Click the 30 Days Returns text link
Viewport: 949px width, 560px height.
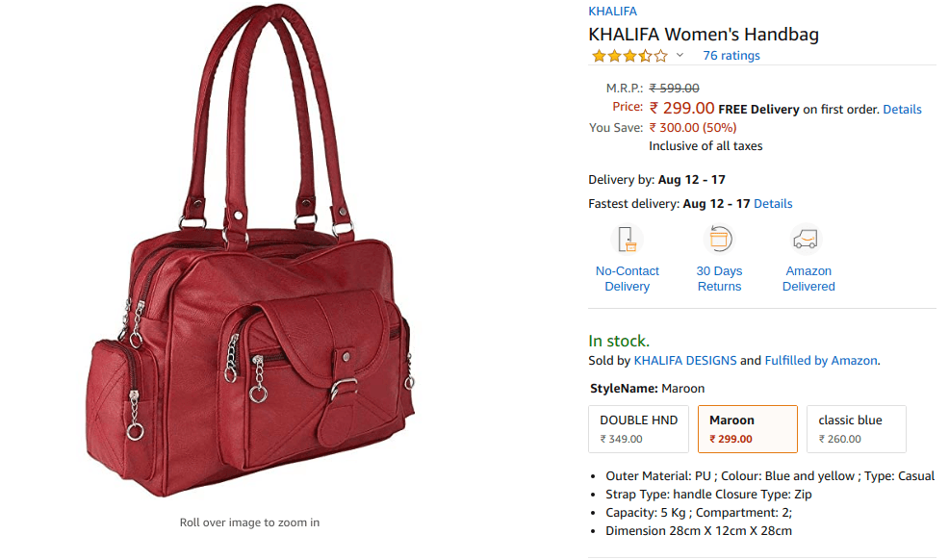pos(719,279)
